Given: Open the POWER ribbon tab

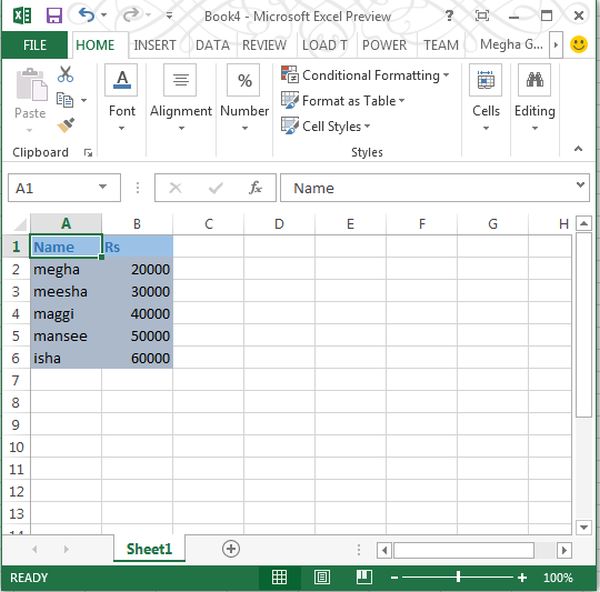Looking at the screenshot, I should 384,45.
